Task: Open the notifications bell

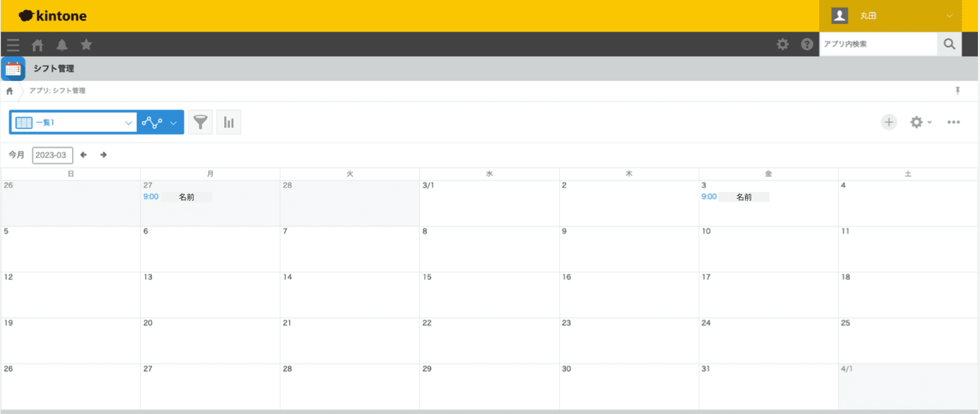Action: [62, 45]
